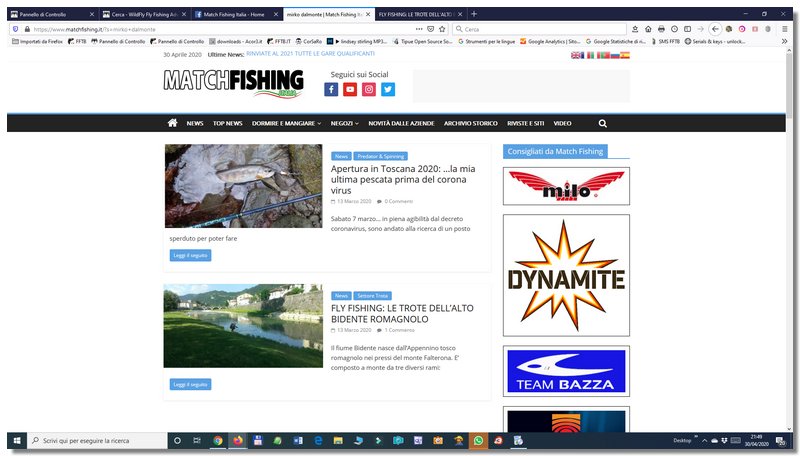Open Riviste e Siti menu item
Image resolution: width=800 pixels, height=456 pixels.
(526, 123)
